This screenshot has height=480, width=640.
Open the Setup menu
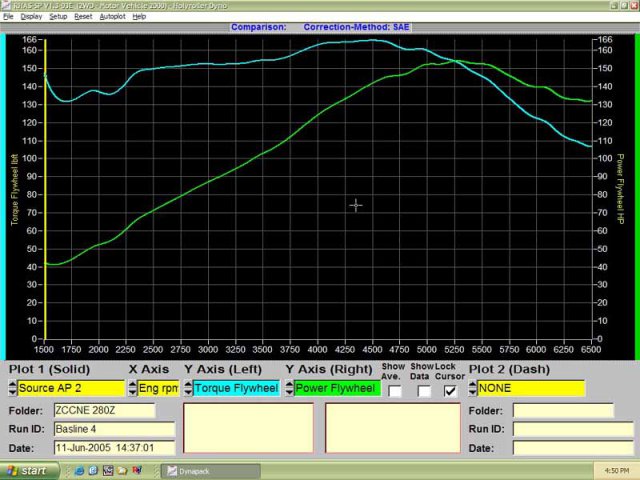(x=58, y=17)
